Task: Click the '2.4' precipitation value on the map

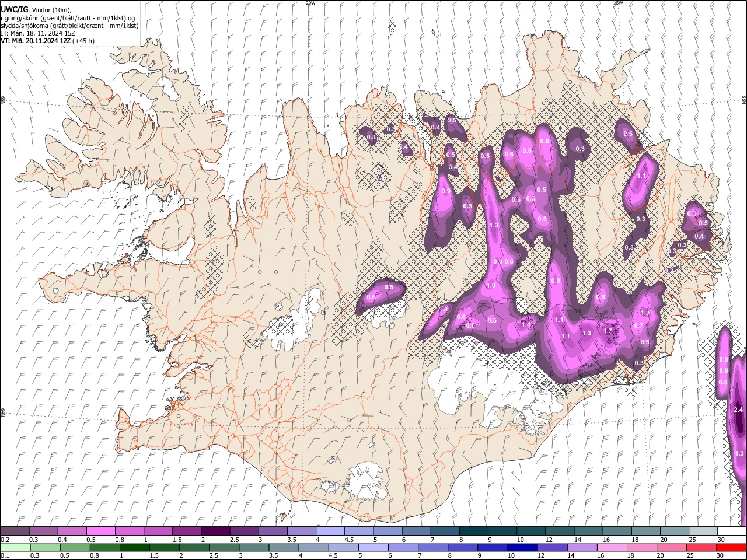Action: click(738, 411)
